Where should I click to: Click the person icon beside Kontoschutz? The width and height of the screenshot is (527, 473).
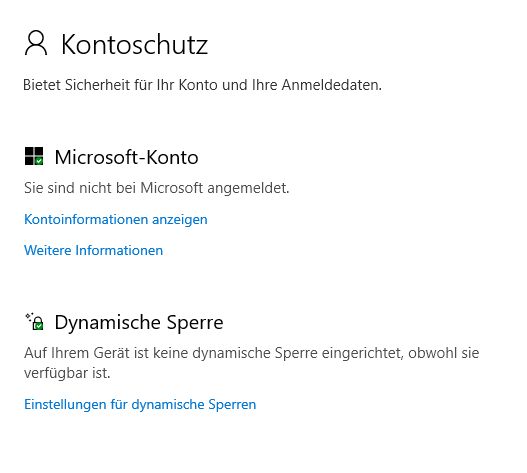click(36, 43)
